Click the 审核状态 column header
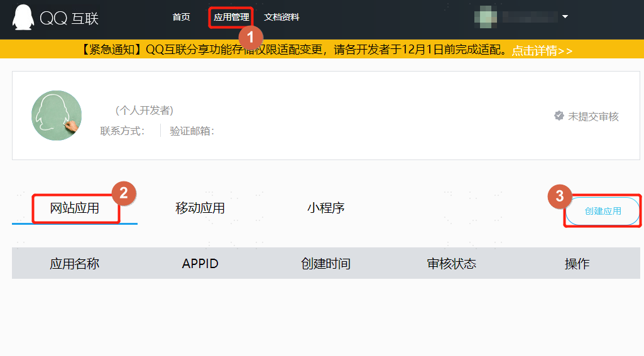Screen dimensions: 644x356 click(451, 264)
